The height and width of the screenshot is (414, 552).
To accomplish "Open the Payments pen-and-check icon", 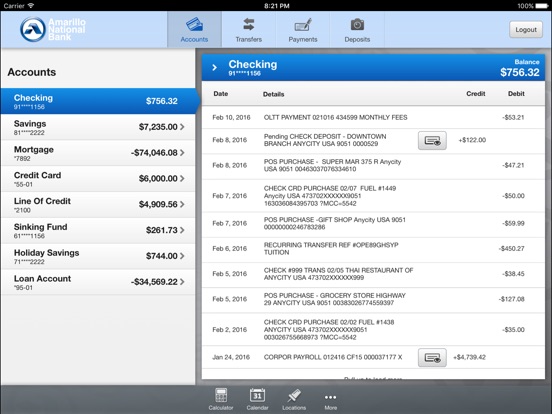I will point(303,25).
